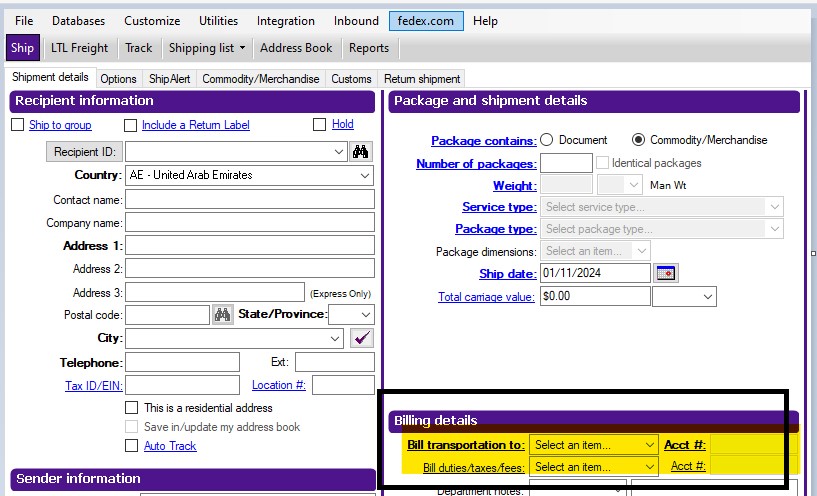Check the Ship to group checkbox

click(x=17, y=125)
